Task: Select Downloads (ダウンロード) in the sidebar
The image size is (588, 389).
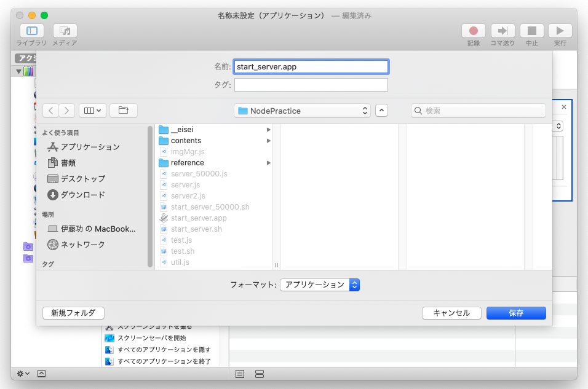Action: tap(76, 195)
